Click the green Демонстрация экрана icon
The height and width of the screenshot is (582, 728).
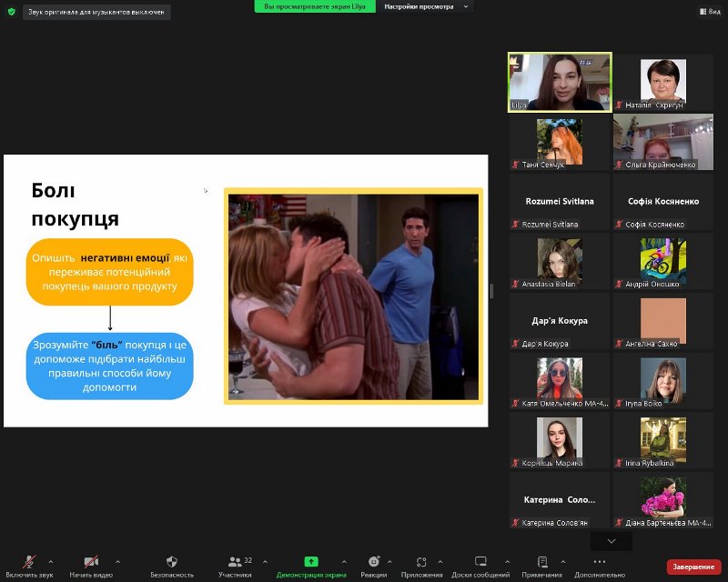point(311,562)
